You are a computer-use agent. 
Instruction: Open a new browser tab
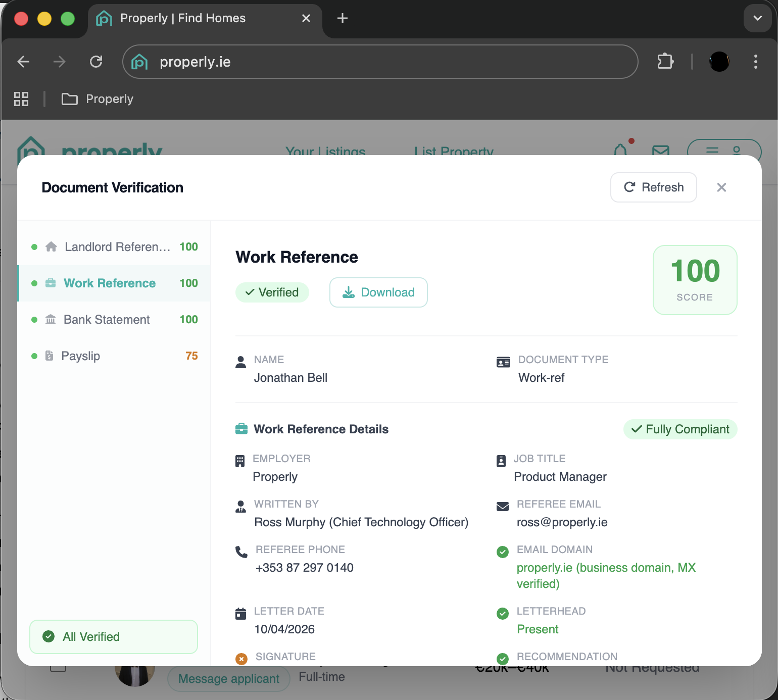343,18
